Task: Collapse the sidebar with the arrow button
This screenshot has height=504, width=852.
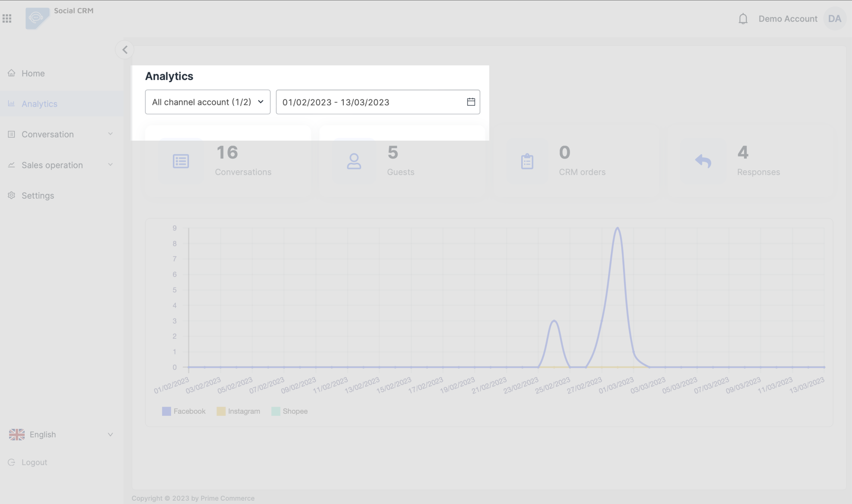Action: pyautogui.click(x=125, y=50)
